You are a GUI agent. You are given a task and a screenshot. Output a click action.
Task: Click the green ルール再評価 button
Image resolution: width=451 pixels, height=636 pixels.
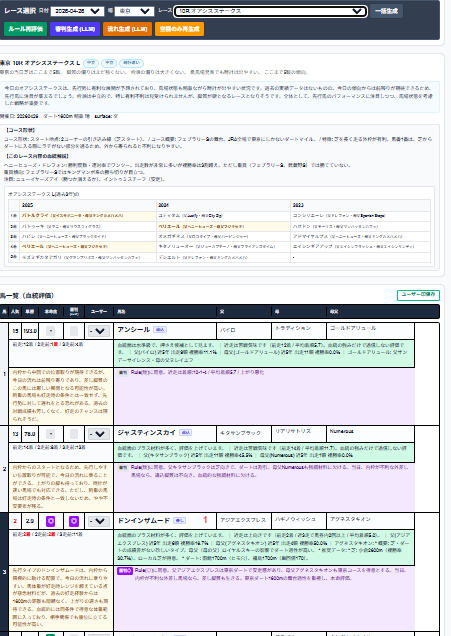click(26, 29)
